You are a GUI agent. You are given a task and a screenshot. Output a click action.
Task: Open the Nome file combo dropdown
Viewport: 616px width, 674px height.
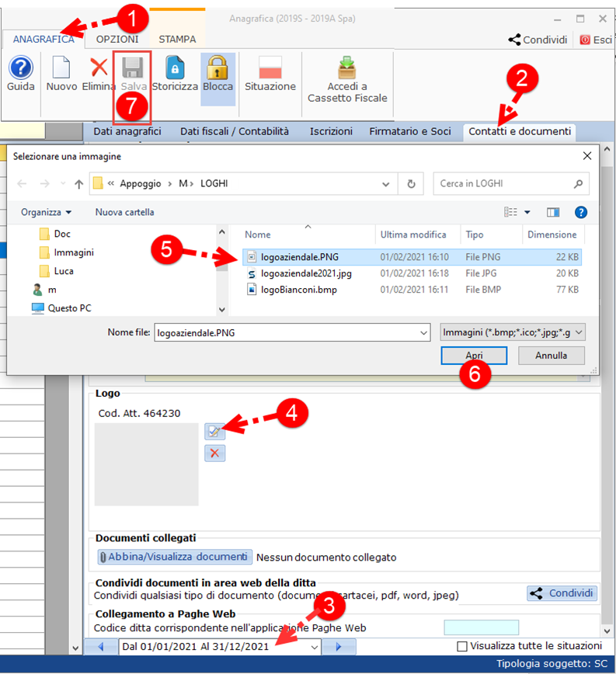423,332
